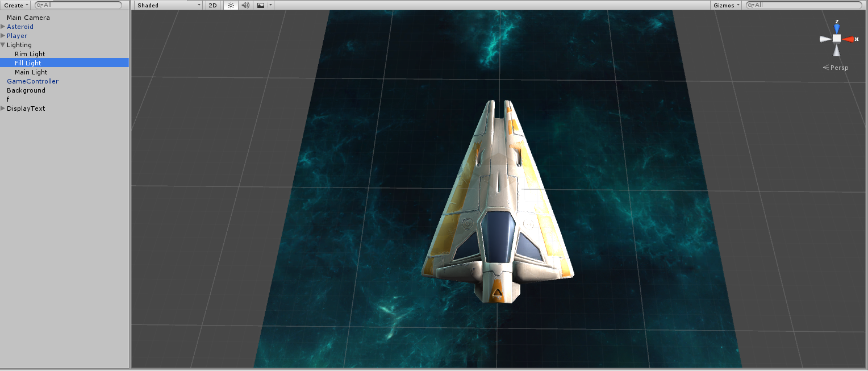This screenshot has height=371, width=868.
Task: Select Rim Light in Hierarchy
Action: pyautogui.click(x=30, y=54)
